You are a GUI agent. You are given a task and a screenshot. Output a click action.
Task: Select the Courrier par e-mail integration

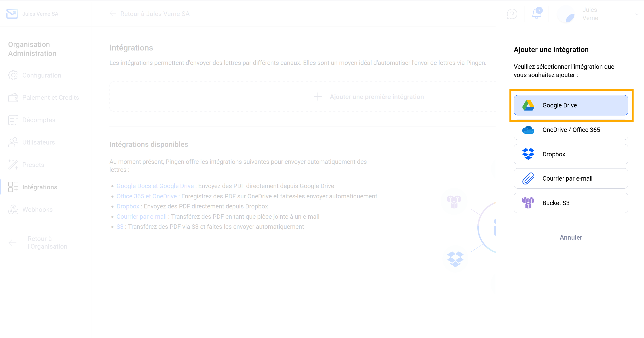coord(571,179)
